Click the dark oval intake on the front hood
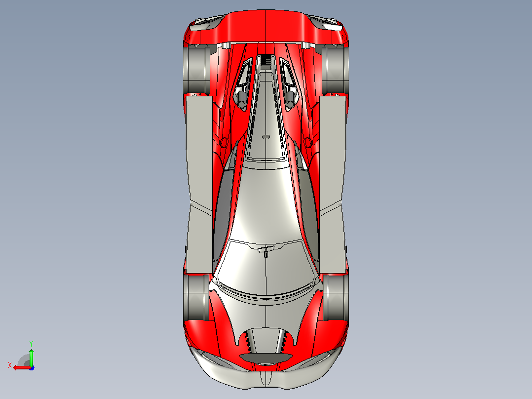 point(266,358)
